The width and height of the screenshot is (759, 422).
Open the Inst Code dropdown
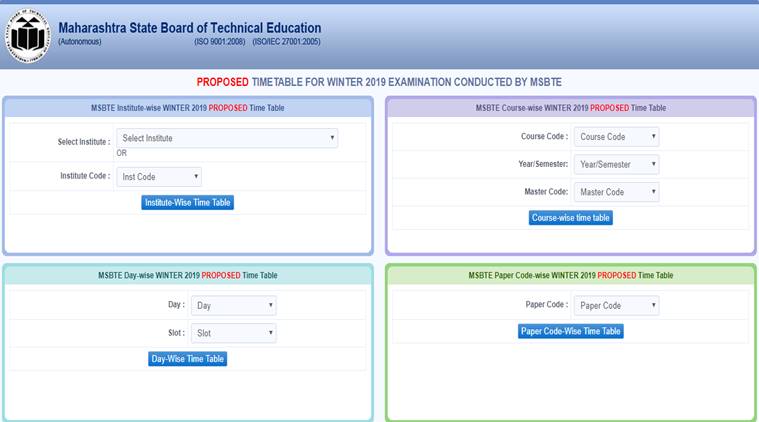pyautogui.click(x=159, y=177)
